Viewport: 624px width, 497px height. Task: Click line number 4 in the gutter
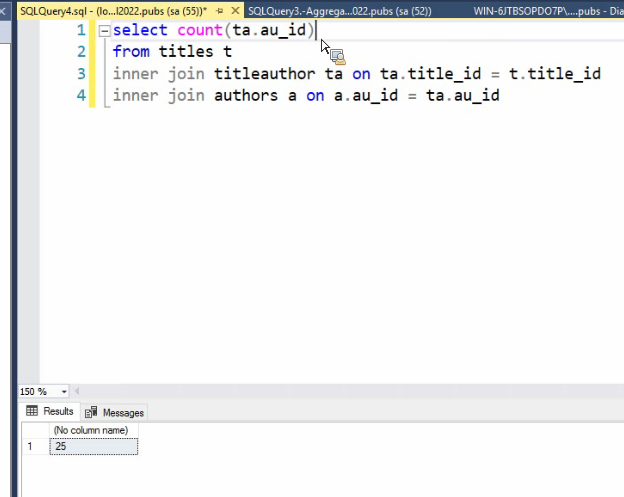point(81,96)
